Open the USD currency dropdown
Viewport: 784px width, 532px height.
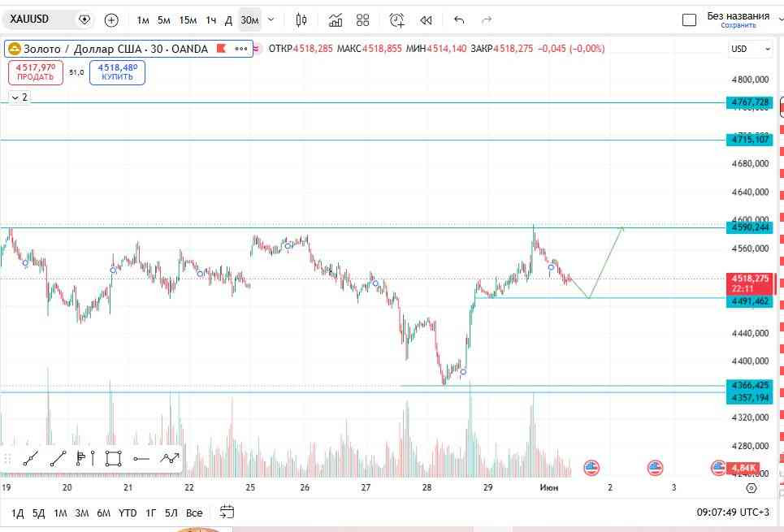click(x=751, y=49)
